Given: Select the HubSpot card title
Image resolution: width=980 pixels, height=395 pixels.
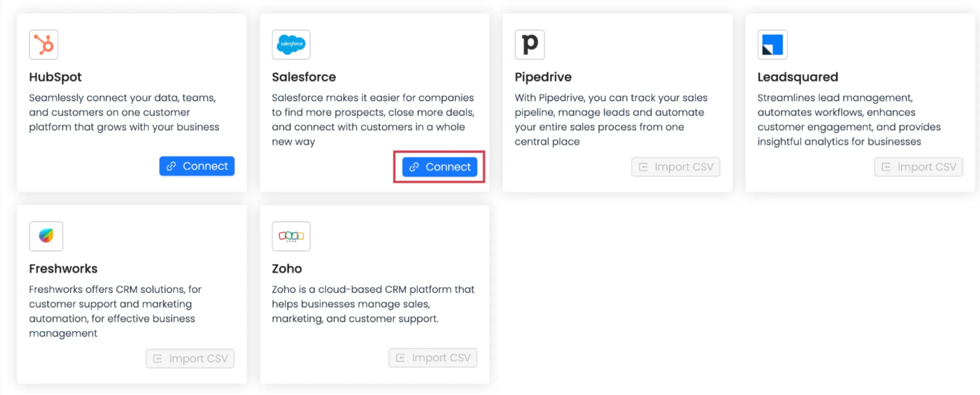Looking at the screenshot, I should (x=56, y=77).
